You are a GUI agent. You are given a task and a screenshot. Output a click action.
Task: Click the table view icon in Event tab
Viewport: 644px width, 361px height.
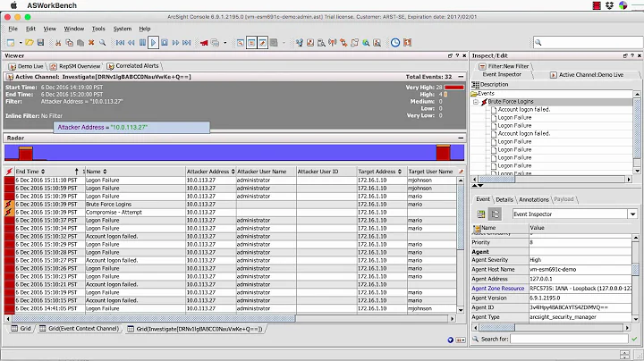click(481, 214)
